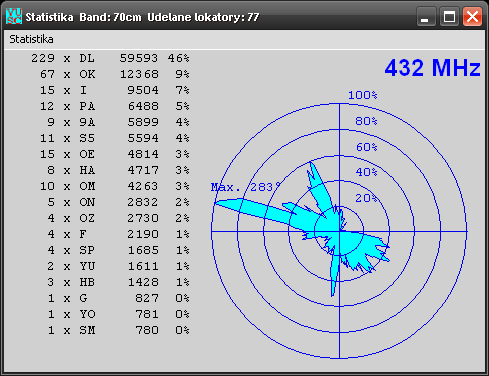Click the 100% ring label
This screenshot has width=489, height=376.
363,95
